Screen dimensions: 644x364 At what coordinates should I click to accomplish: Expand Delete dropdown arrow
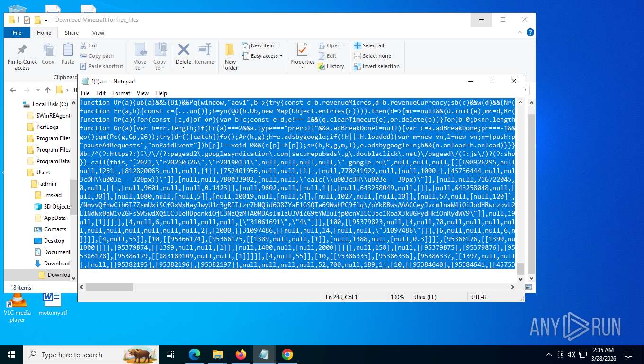pyautogui.click(x=183, y=67)
